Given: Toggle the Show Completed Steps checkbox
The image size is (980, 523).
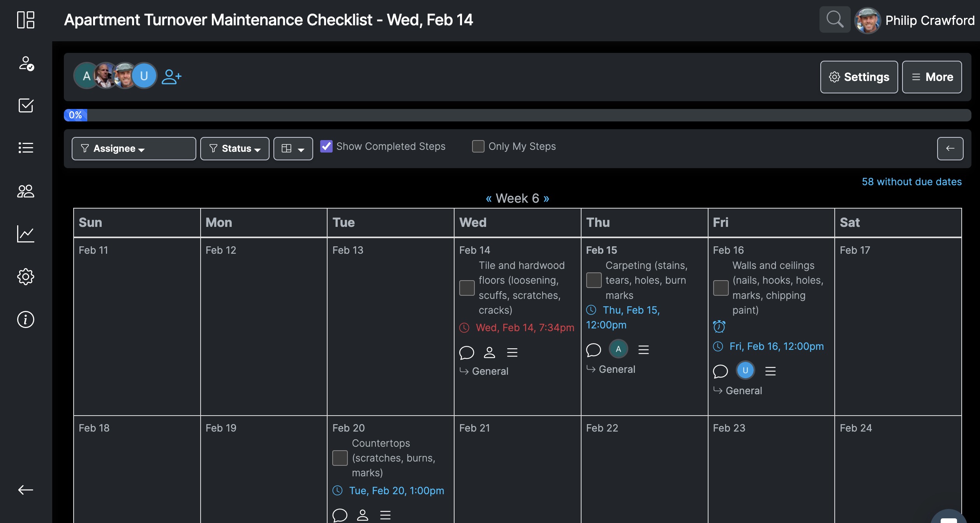Looking at the screenshot, I should point(325,146).
